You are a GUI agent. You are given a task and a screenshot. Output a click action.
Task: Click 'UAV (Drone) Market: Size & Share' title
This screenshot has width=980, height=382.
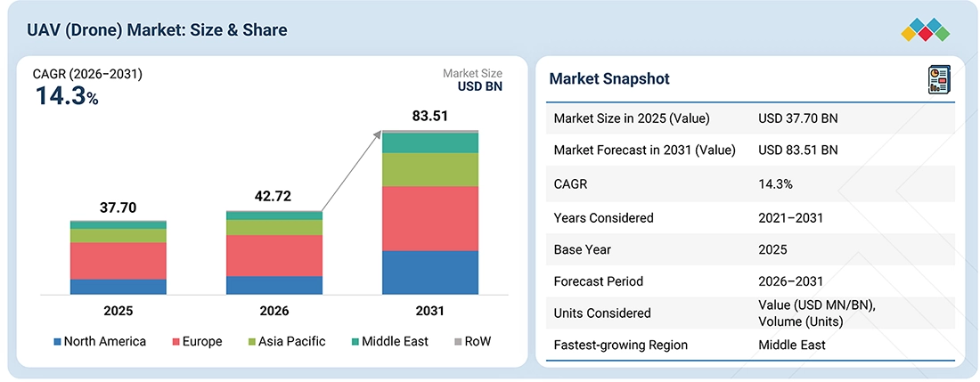coord(157,30)
